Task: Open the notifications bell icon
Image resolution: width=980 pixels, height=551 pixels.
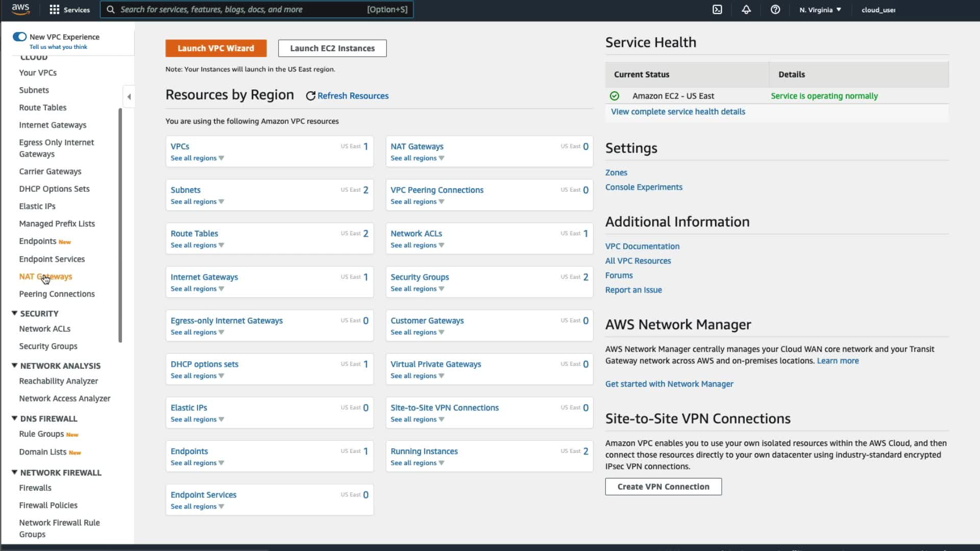Action: tap(746, 10)
